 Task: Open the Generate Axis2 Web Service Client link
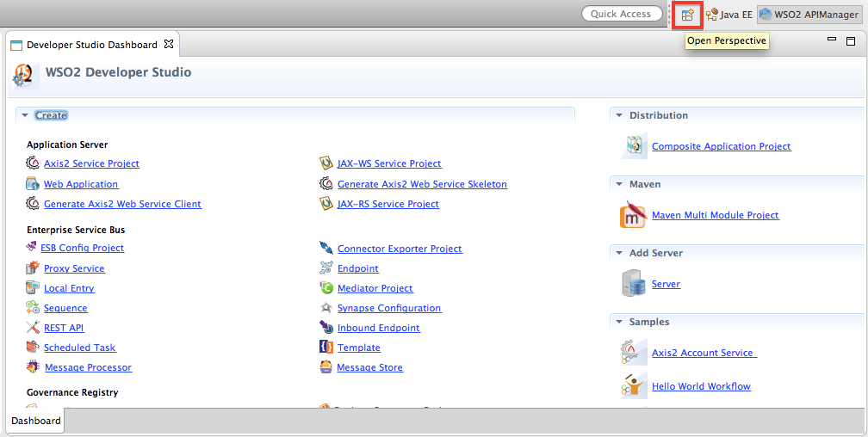(x=122, y=204)
